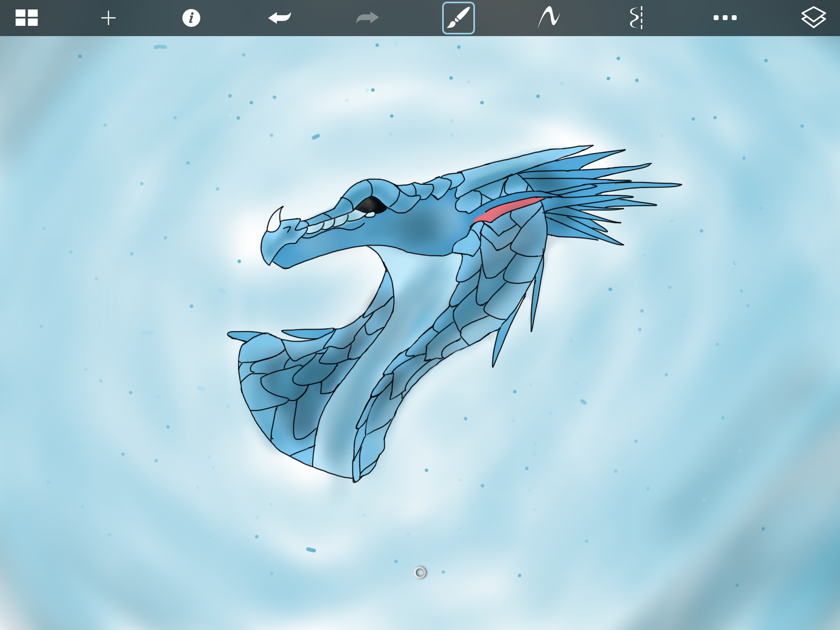The image size is (840, 630).
Task: Tap the plus icon to add new
Action: 108,18
